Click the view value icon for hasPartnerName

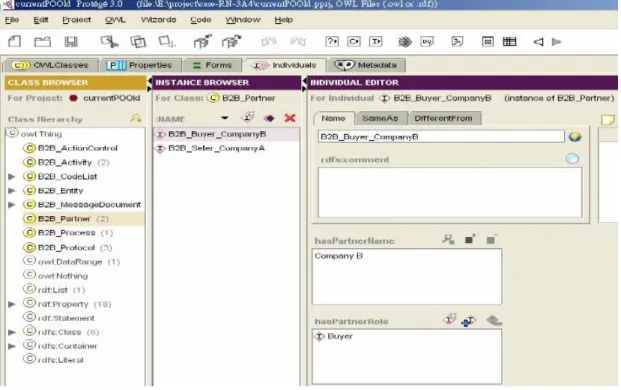pyautogui.click(x=448, y=239)
